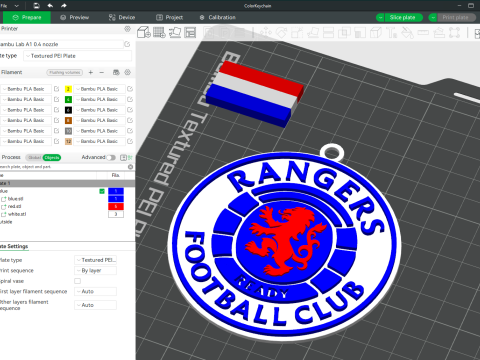Open Filament section gear settings icon
480x360 pixels.
tap(127, 72)
